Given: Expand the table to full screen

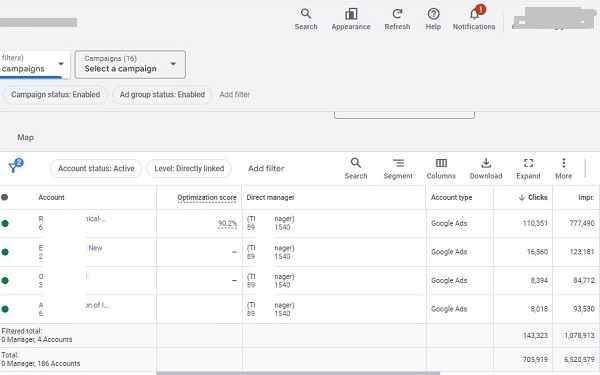Looking at the screenshot, I should coord(528,168).
